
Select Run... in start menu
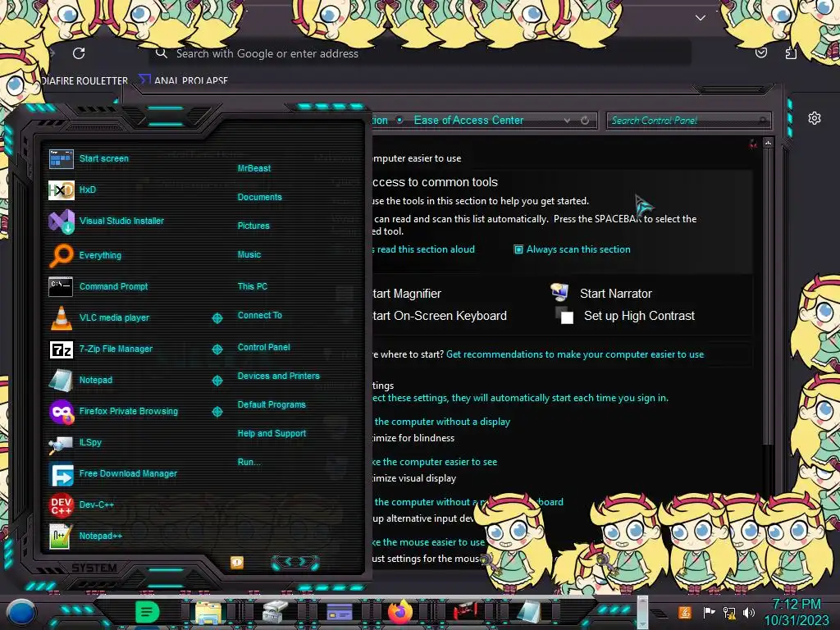coord(249,462)
